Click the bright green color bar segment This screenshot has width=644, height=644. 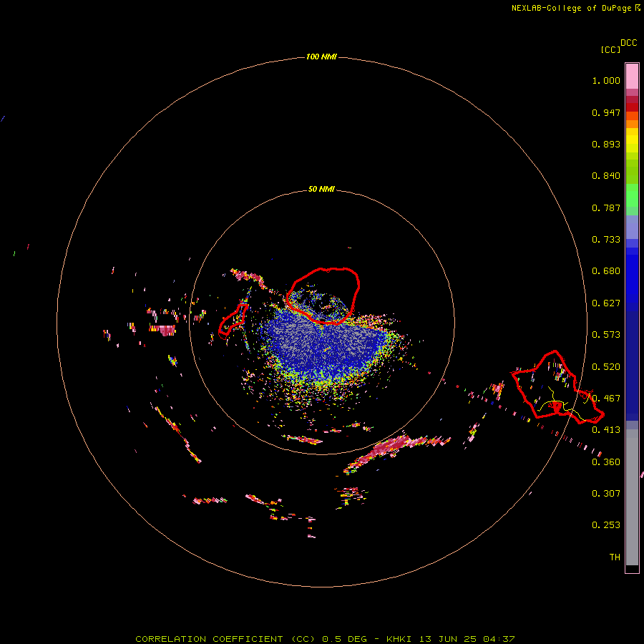632,195
